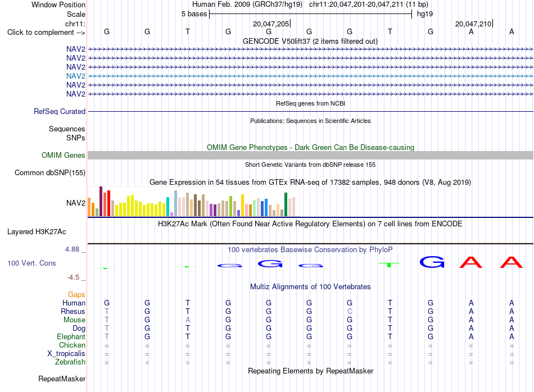The image size is (534, 392).
Task: Click the largest blue G in PhyloP logo
Action: coord(432,262)
